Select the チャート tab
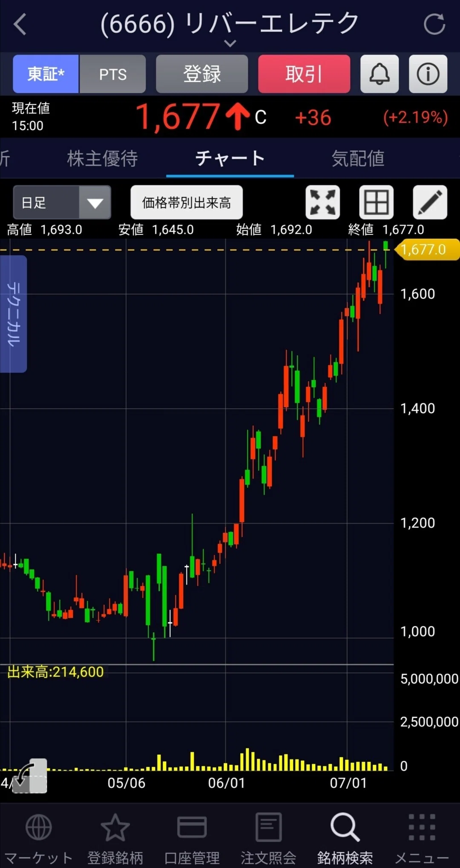Screen dimensions: 460x868 point(230,158)
